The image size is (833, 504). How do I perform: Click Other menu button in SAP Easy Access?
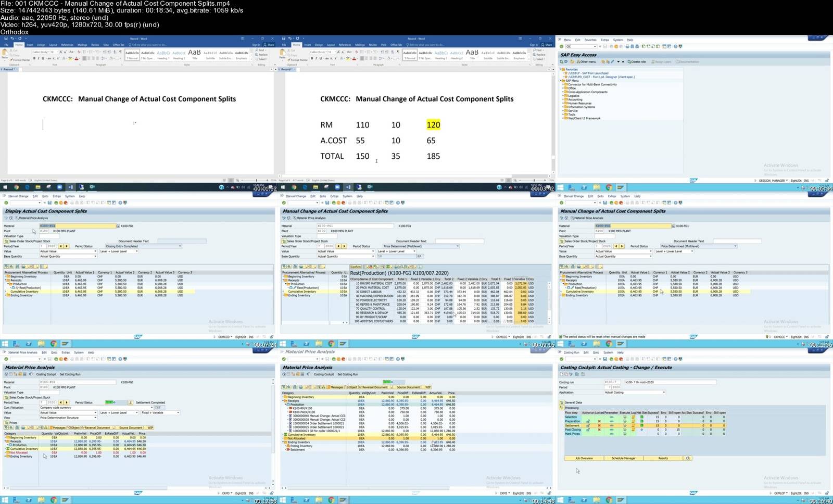[586, 61]
